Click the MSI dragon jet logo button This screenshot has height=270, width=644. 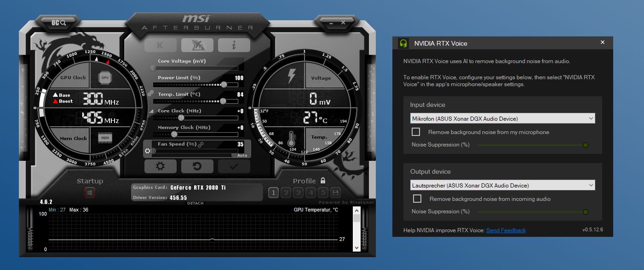[x=197, y=45]
